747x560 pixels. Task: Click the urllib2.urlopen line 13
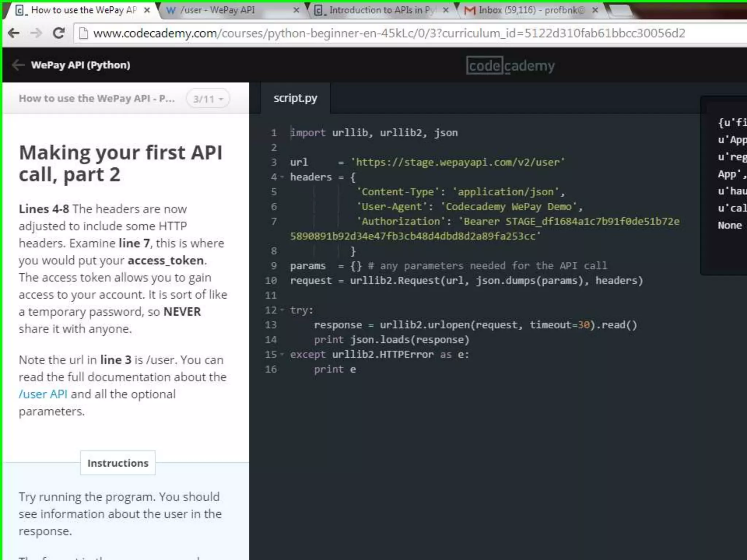click(x=476, y=325)
